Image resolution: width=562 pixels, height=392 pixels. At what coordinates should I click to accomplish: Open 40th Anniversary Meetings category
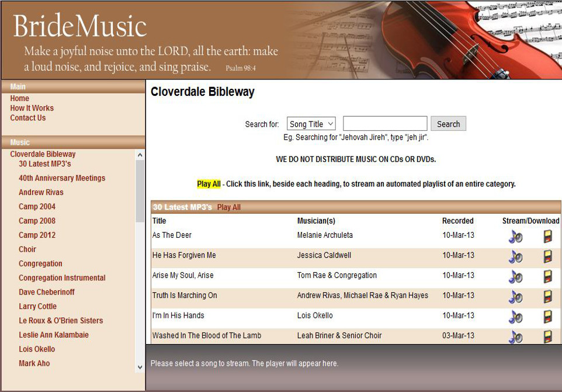click(62, 178)
